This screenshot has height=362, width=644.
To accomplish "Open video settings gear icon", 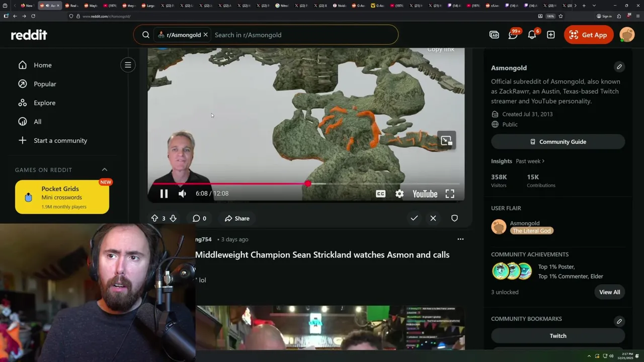I will coord(399,194).
